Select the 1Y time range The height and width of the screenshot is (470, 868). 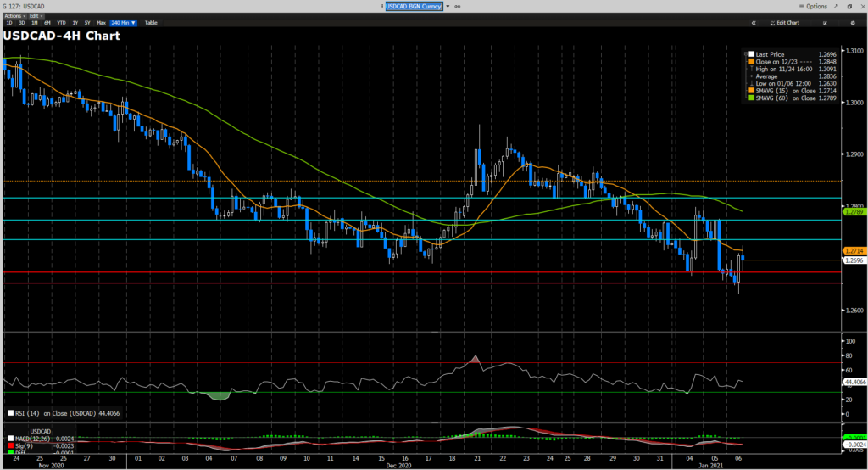click(x=75, y=23)
